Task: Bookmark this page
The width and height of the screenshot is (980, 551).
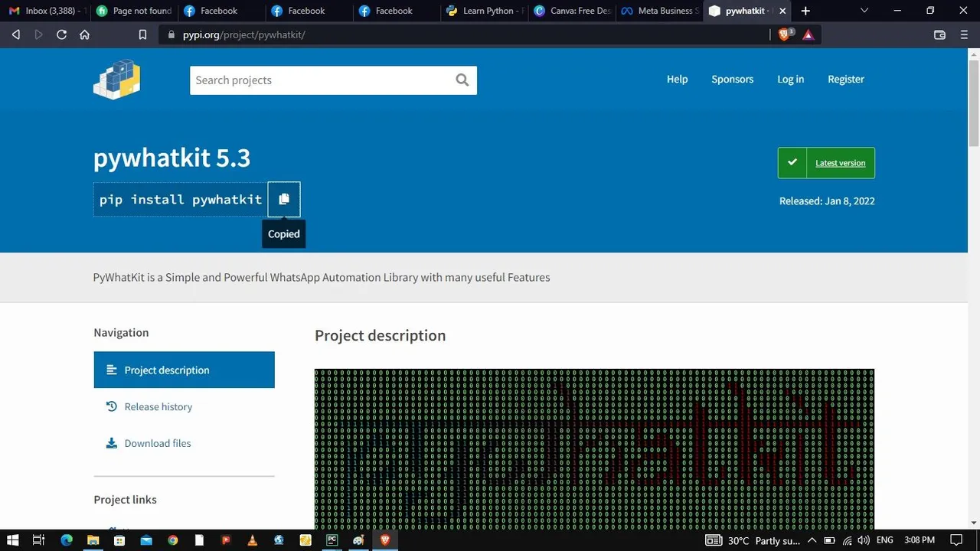Action: tap(142, 34)
